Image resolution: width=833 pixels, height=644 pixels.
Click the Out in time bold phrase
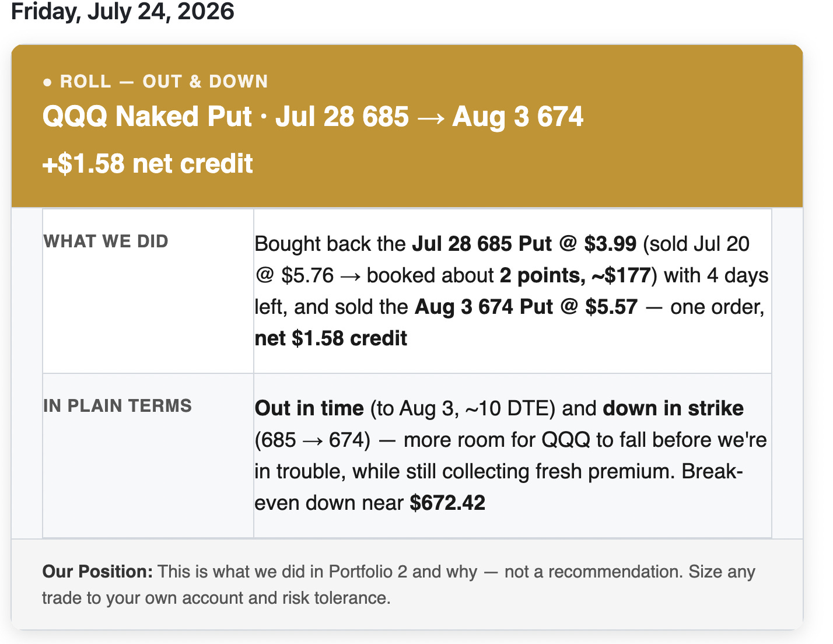309,408
